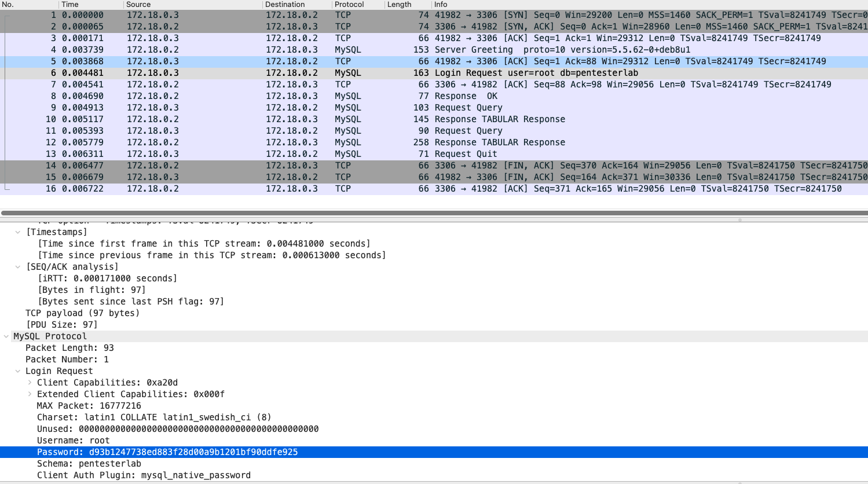Expand Extended Client Capabilities 0x000f
The height and width of the screenshot is (484, 868).
30,394
